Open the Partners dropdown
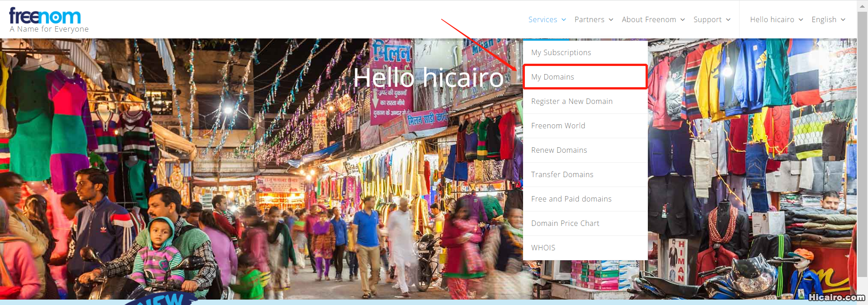 (590, 19)
